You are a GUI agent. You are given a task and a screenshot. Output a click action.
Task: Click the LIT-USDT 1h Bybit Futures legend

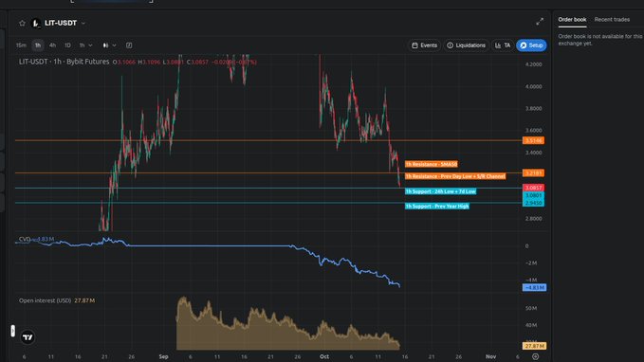pos(64,62)
